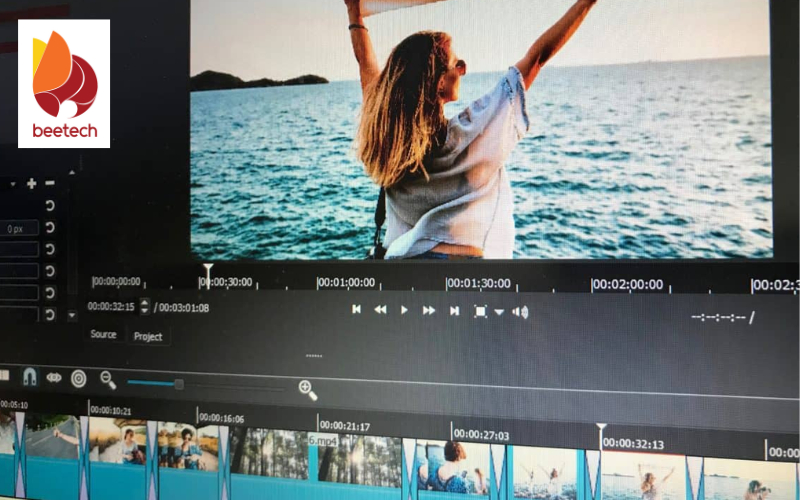Skip to the end of the video
This screenshot has width=800, height=500.
click(454, 311)
